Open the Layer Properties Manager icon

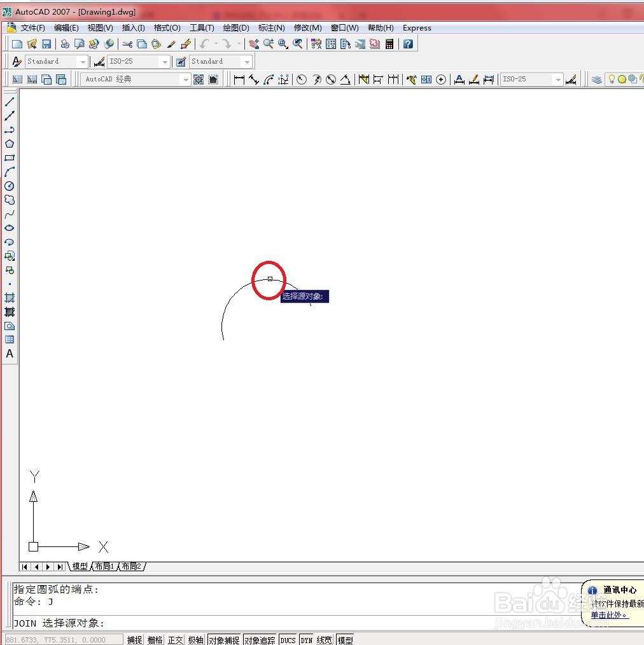[596, 80]
